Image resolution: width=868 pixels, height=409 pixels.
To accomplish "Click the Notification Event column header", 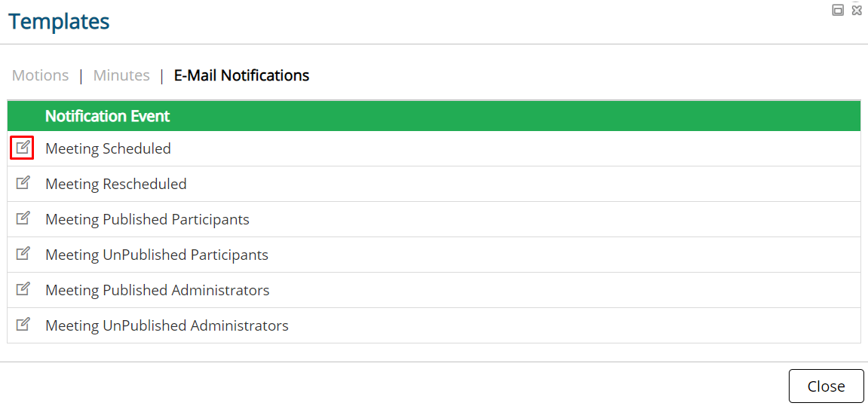I will (x=107, y=116).
